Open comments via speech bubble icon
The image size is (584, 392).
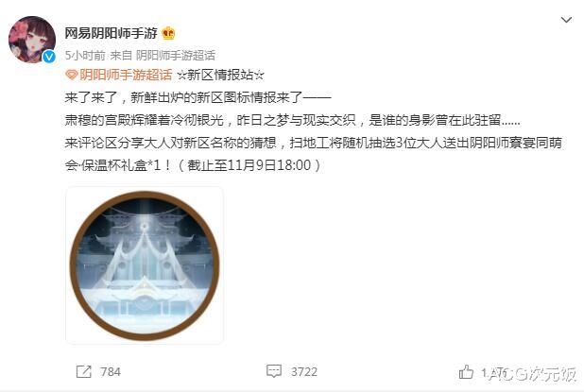coord(274,371)
